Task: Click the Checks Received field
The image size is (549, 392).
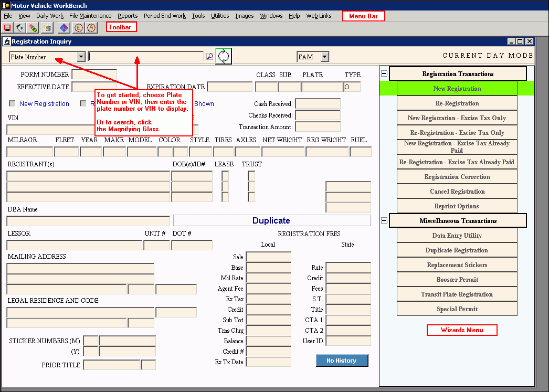Action: point(318,115)
